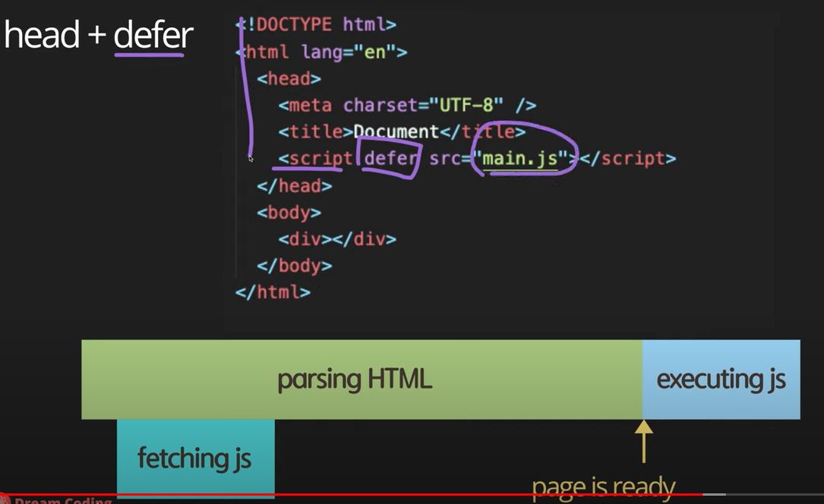Click the green 'parsing HTML' block
The image size is (824, 504).
[361, 379]
